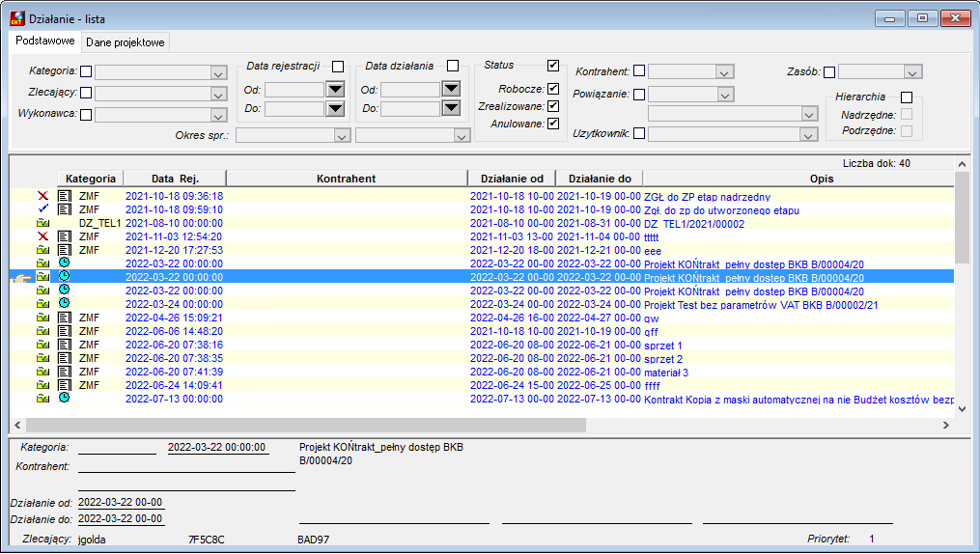Click the folder icon on the sprzet 2 row

point(42,358)
